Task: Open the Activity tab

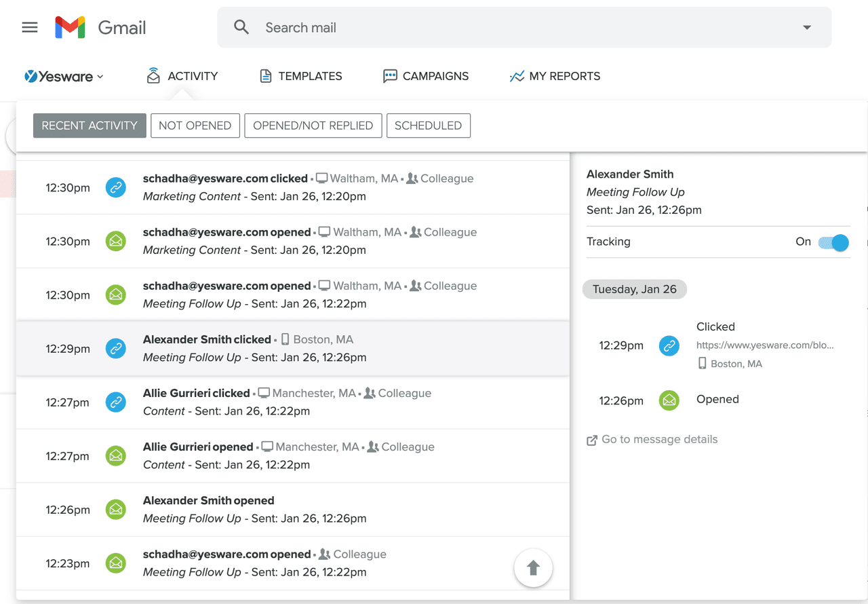Action: click(x=182, y=76)
